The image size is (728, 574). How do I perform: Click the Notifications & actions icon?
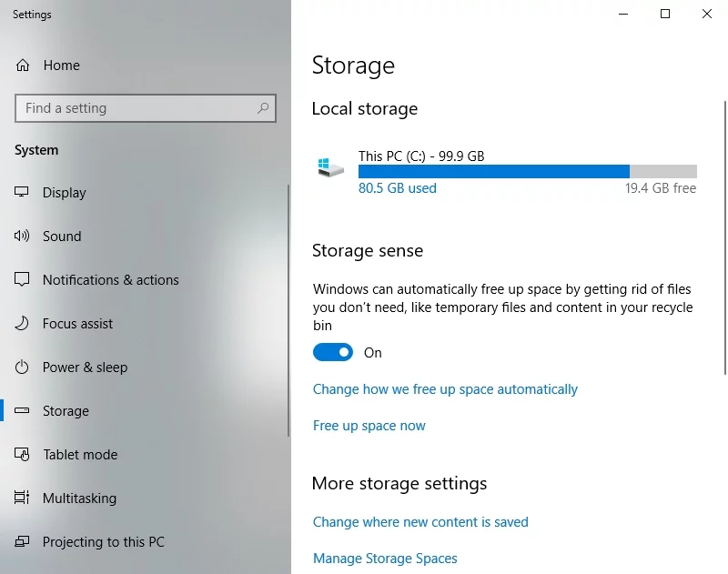pos(23,280)
